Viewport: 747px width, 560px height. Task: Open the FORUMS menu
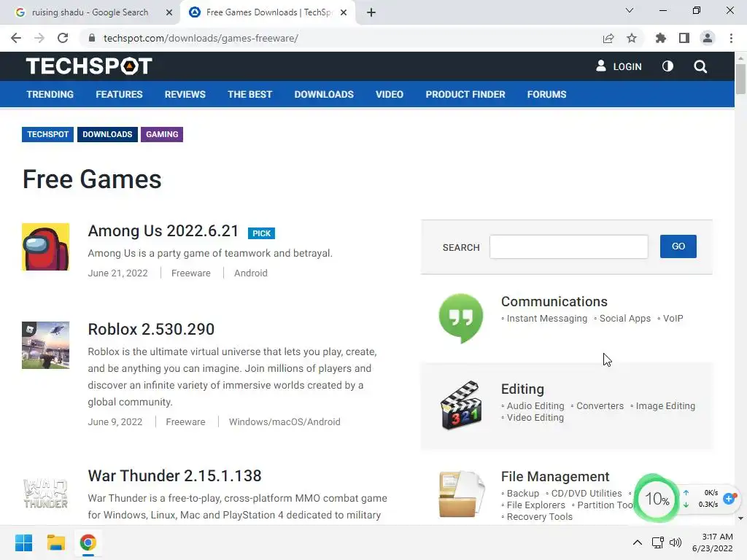pos(546,94)
